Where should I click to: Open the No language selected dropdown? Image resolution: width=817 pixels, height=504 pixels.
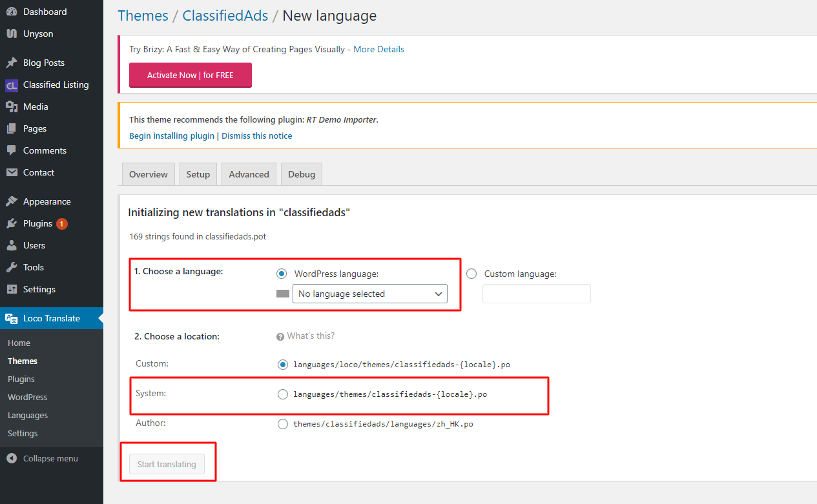(370, 294)
